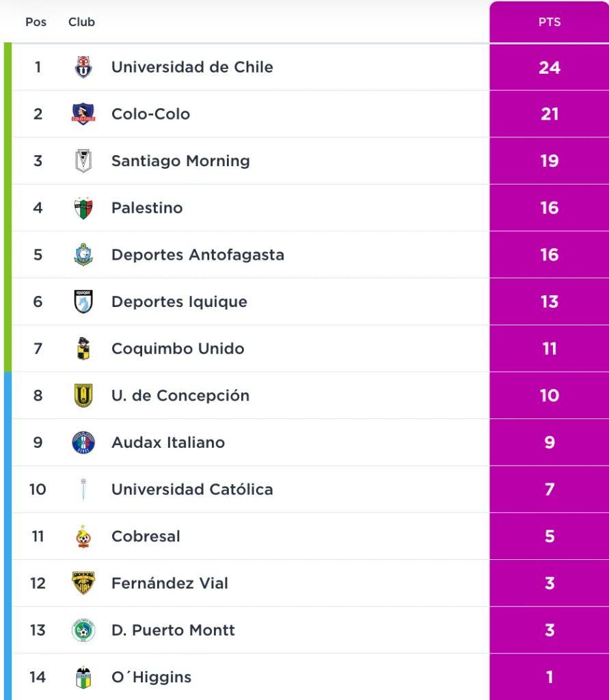The image size is (609, 700).
Task: Open the Universidad Católica team link
Action: tap(192, 489)
